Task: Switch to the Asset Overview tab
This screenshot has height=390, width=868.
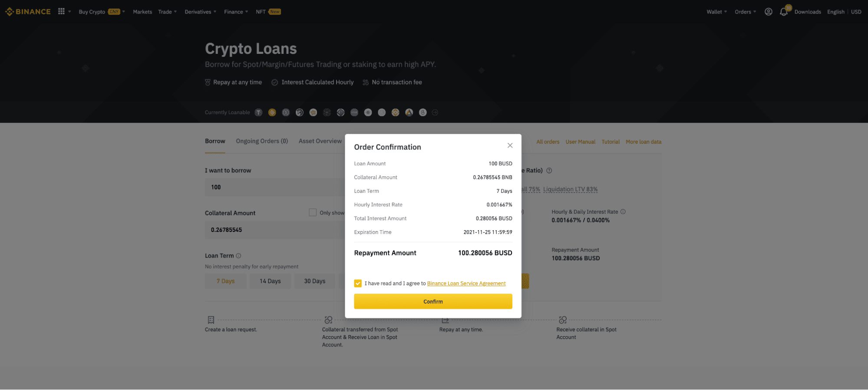Action: click(320, 141)
